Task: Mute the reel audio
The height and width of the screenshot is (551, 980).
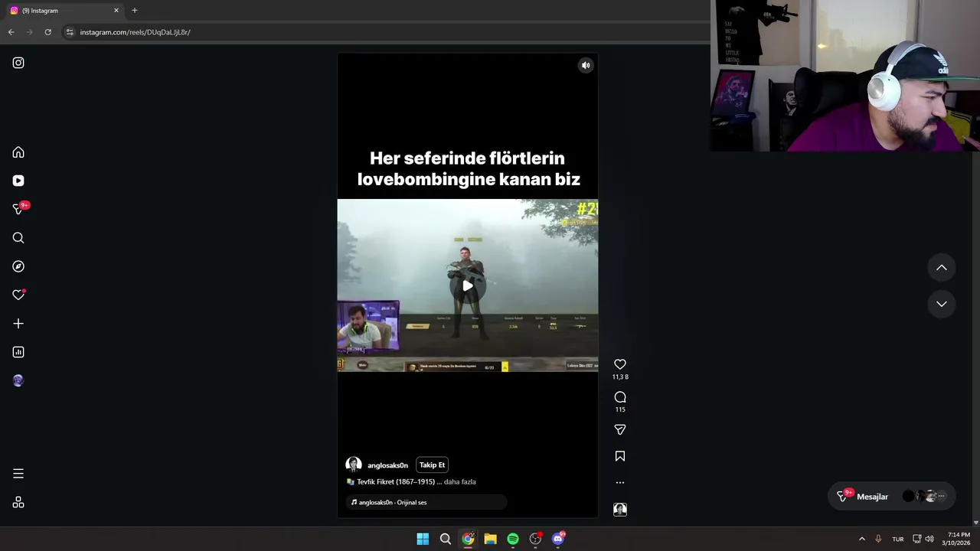Action: [x=586, y=66]
